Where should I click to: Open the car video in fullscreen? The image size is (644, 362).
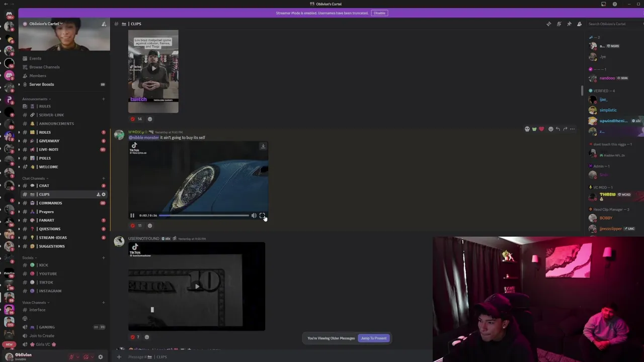click(262, 216)
